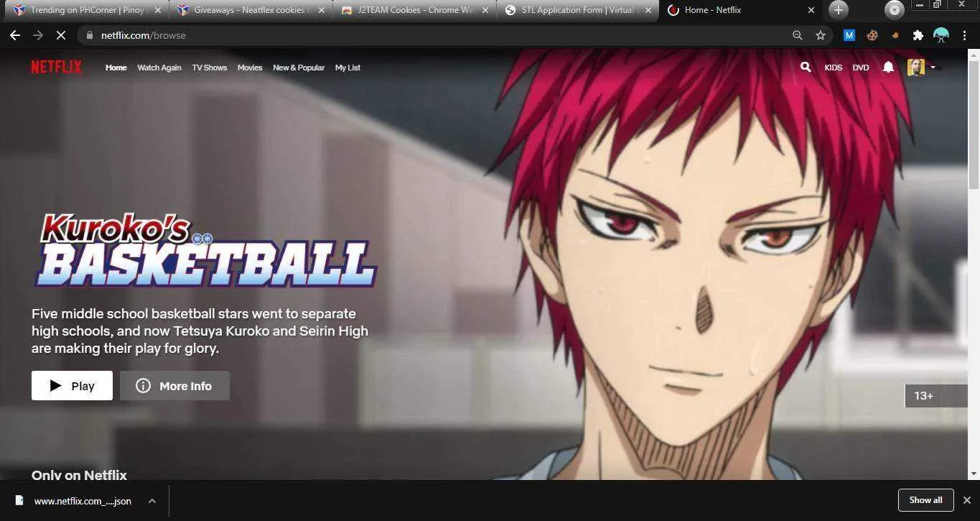
Task: Play Kuroko's Basketball
Action: (x=72, y=386)
